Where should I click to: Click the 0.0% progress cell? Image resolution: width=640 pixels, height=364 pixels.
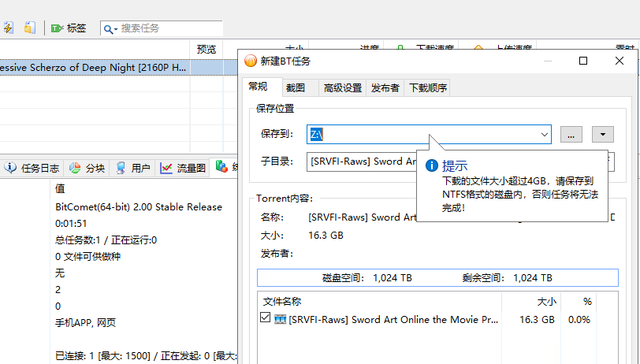579,320
